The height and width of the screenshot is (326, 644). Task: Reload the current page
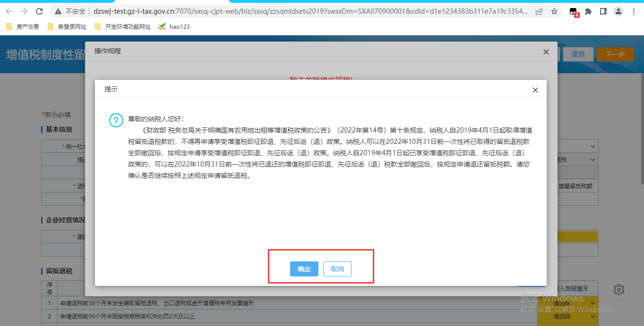point(40,11)
